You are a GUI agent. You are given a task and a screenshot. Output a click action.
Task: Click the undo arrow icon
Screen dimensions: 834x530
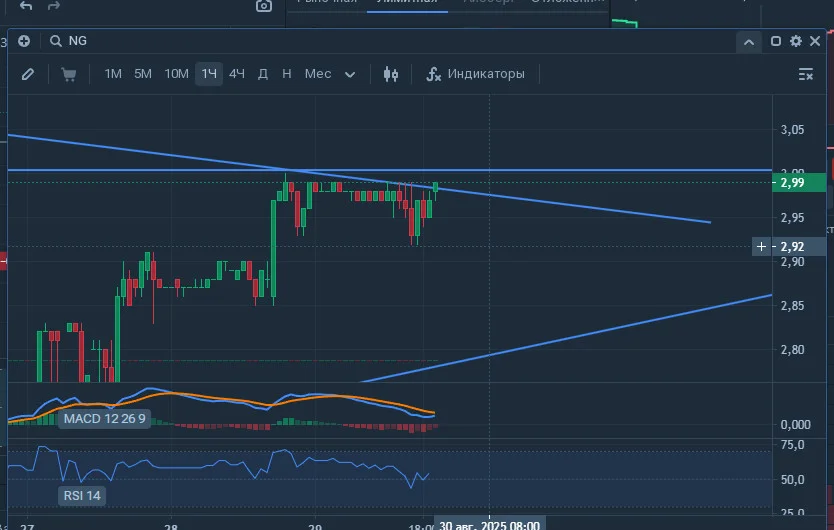26,5
